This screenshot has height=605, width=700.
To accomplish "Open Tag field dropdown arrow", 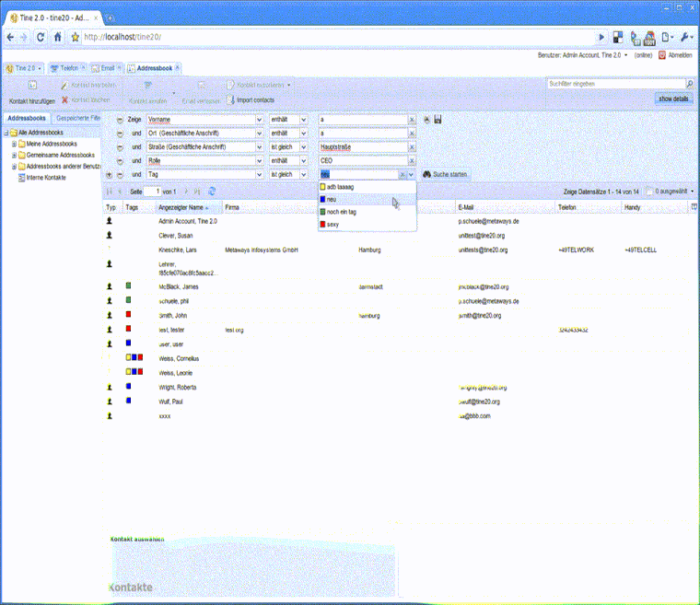I will 260,175.
